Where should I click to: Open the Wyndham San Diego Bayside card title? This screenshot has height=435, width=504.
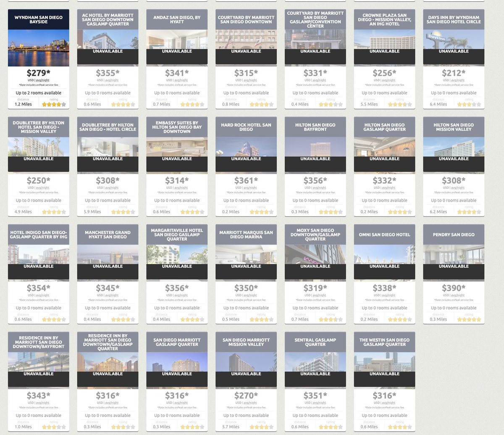tap(39, 20)
